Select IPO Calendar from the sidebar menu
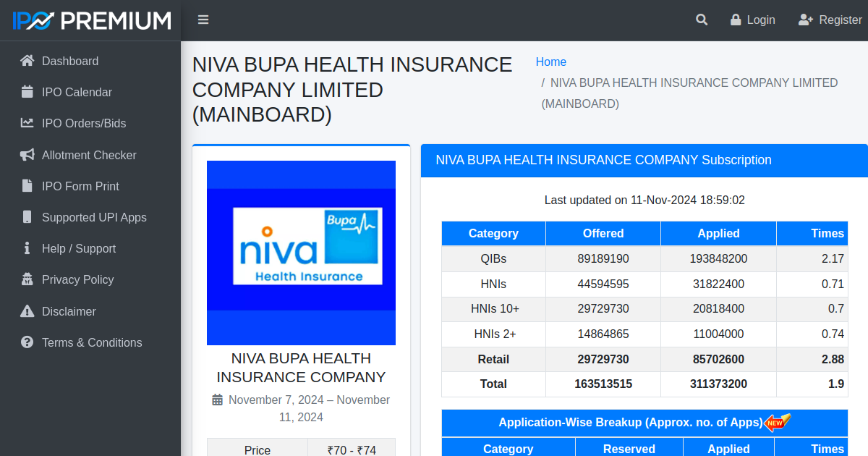 point(76,92)
